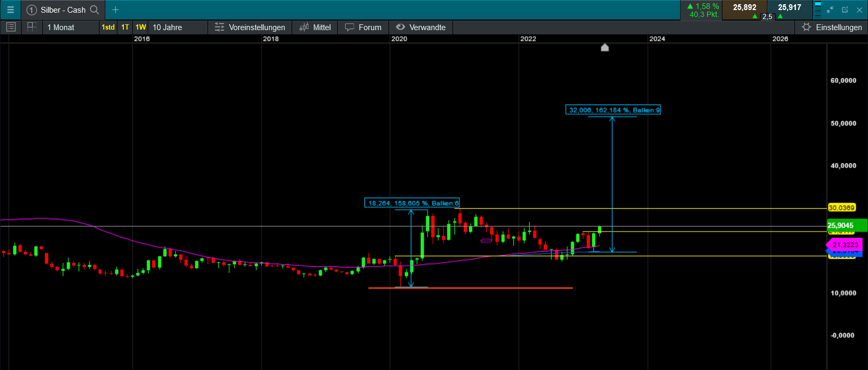The image size is (868, 370).
Task: Click the gear icon beside Einstellungen
Action: pos(806,27)
